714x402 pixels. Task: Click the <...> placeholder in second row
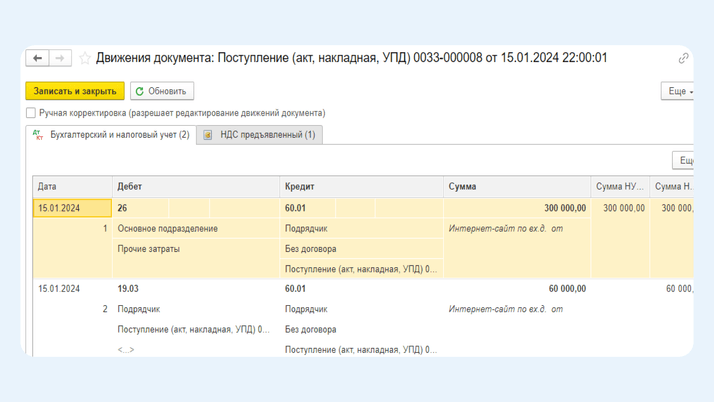click(x=126, y=350)
